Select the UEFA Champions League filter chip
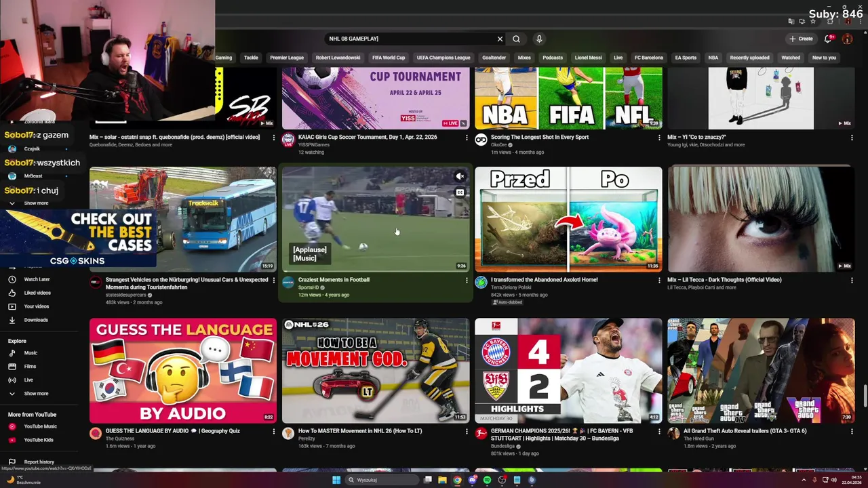Screen dimensions: 868x488 (443, 58)
